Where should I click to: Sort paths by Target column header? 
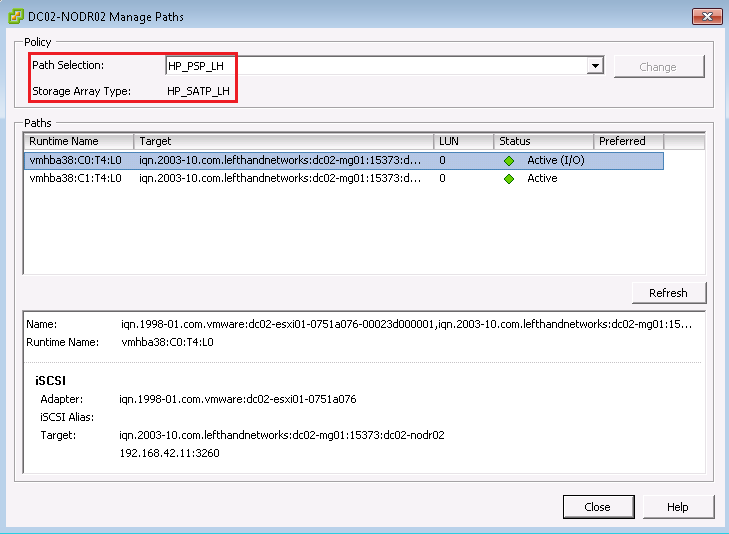click(x=283, y=141)
